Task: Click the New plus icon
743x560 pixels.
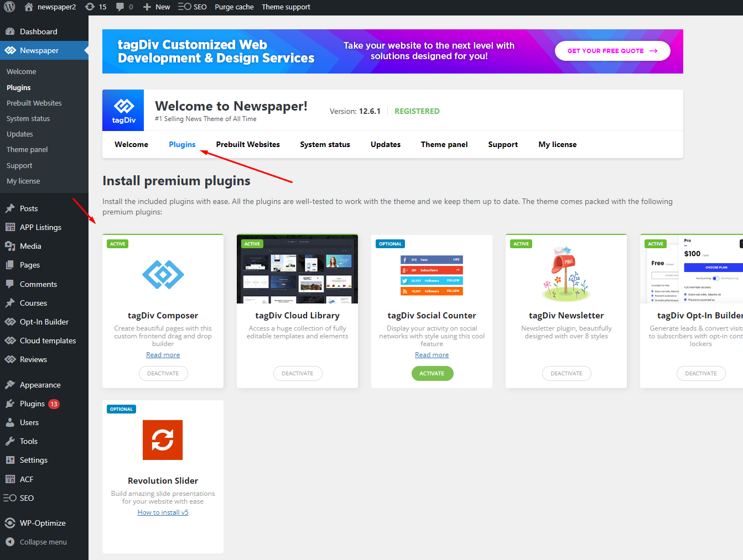Action: (x=147, y=7)
